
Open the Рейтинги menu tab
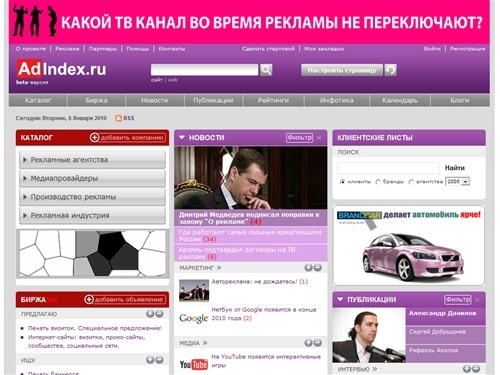(273, 100)
